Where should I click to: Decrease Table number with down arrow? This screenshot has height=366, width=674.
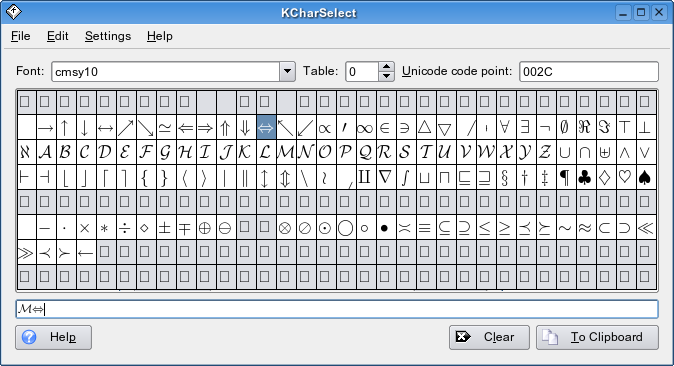pos(386,76)
